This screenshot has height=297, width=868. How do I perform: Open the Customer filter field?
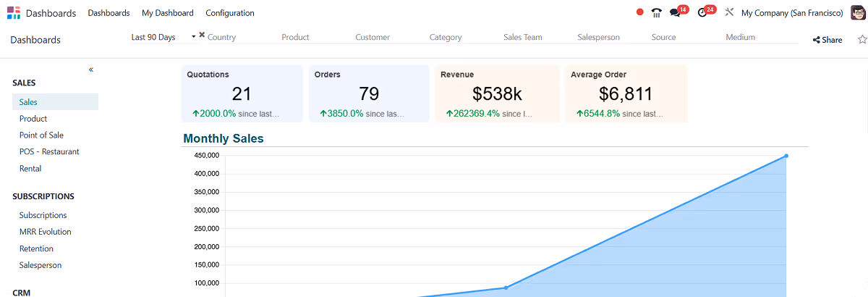pos(388,37)
